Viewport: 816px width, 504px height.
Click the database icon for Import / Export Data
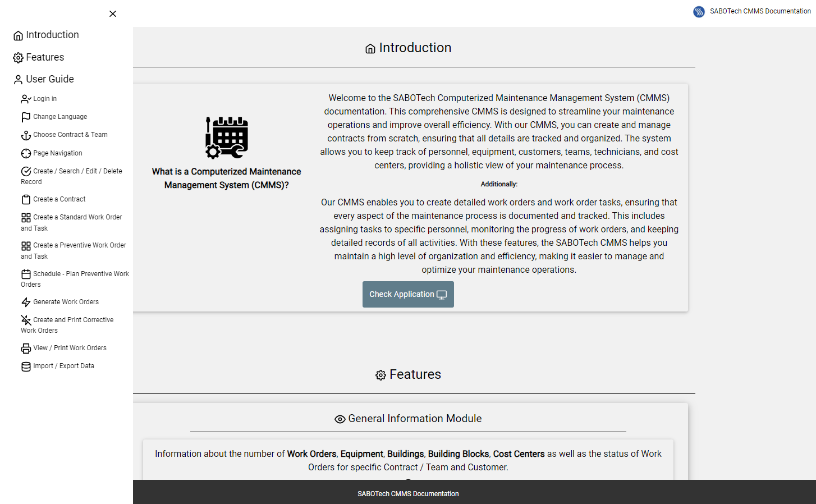(x=26, y=366)
